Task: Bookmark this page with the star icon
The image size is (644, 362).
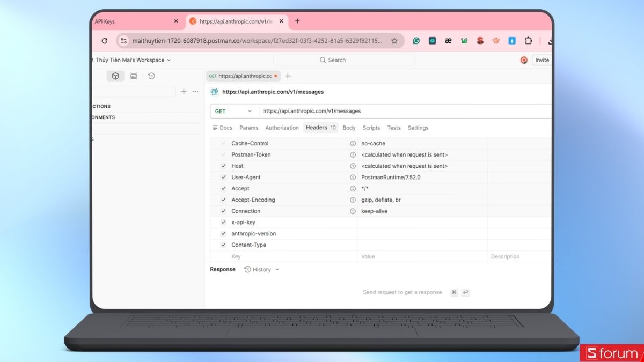Action: coord(394,41)
